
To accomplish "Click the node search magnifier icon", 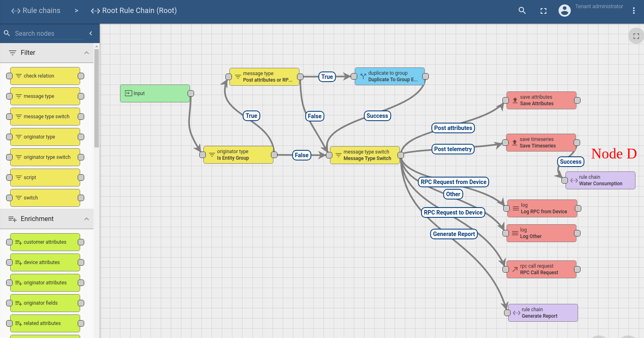I will (7, 33).
